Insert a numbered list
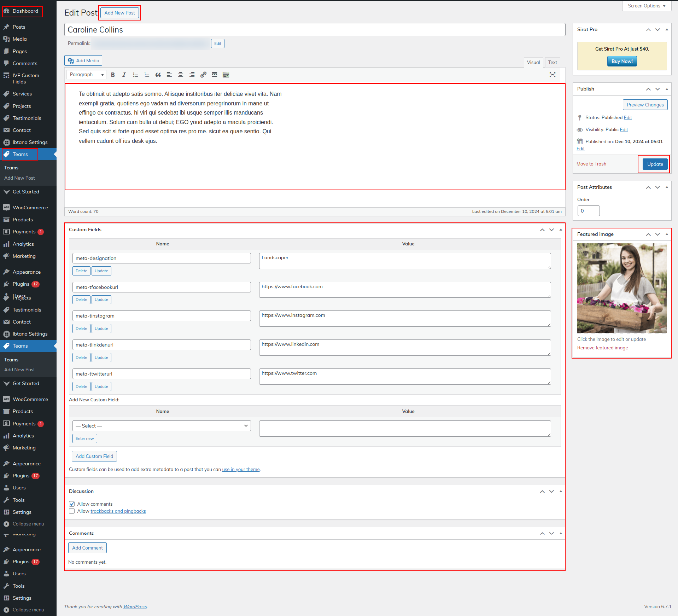The image size is (678, 616). coord(147,75)
